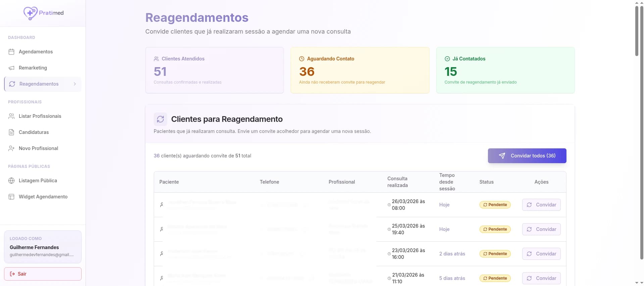
Task: Open Widget Agendamento
Action: point(43,197)
